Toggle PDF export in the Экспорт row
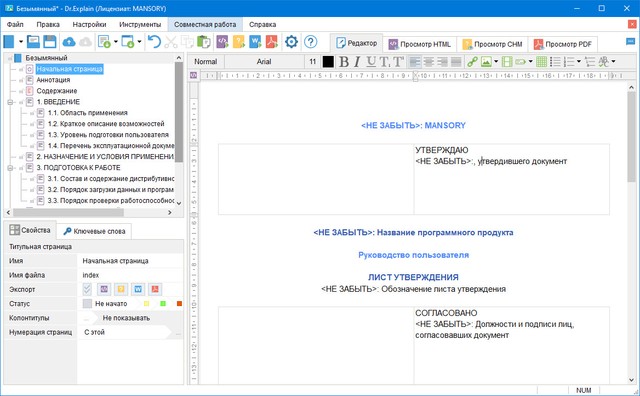The height and width of the screenshot is (396, 640). coord(155,289)
